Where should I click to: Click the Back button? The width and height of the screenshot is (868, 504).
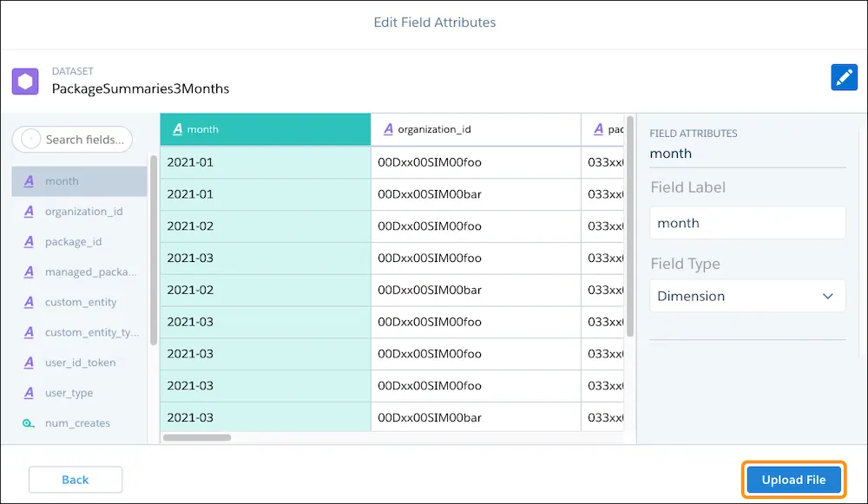point(76,480)
